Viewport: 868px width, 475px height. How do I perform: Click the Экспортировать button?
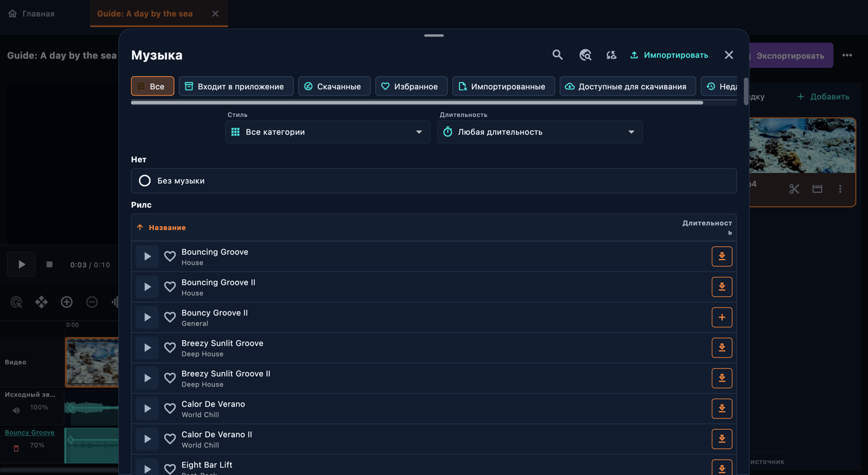[x=790, y=56]
